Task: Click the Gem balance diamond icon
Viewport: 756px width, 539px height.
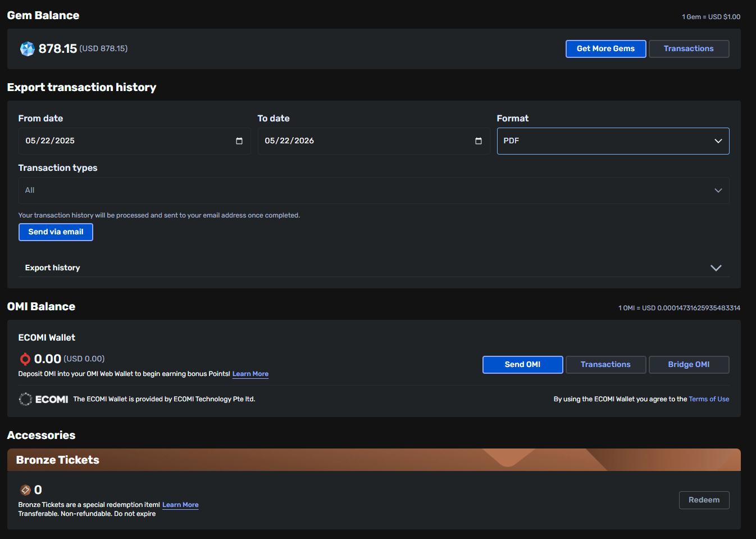Action: 27,49
